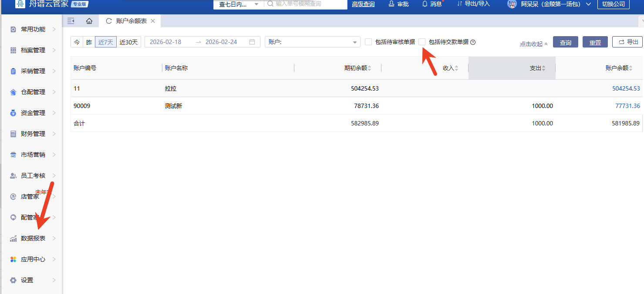This screenshot has height=294, width=644.
Task: Sort by 账户余额 column sort icon
Action: point(631,68)
